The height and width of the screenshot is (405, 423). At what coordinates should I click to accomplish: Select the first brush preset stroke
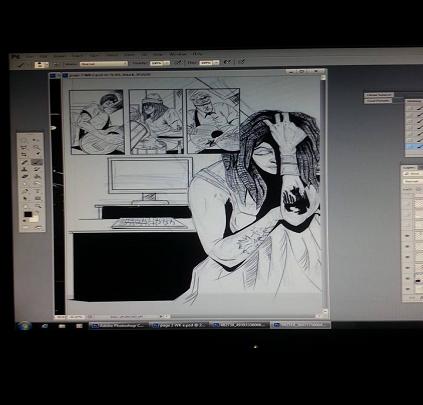point(419,108)
